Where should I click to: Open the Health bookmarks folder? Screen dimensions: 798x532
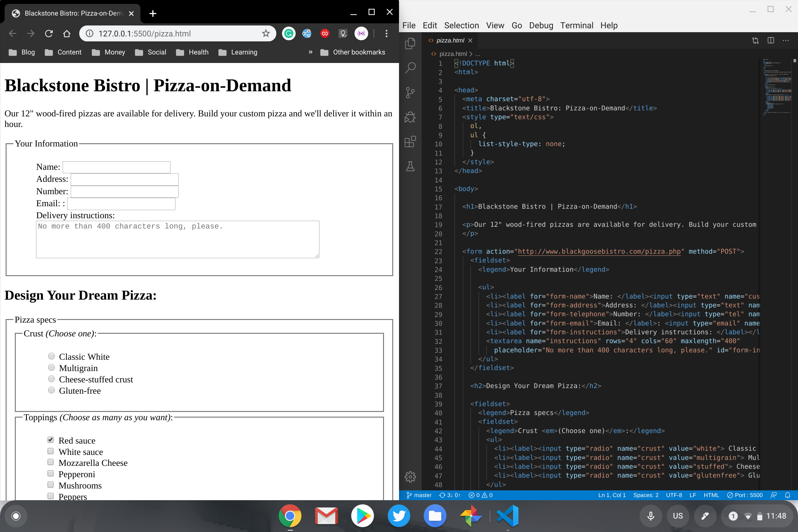click(x=192, y=52)
